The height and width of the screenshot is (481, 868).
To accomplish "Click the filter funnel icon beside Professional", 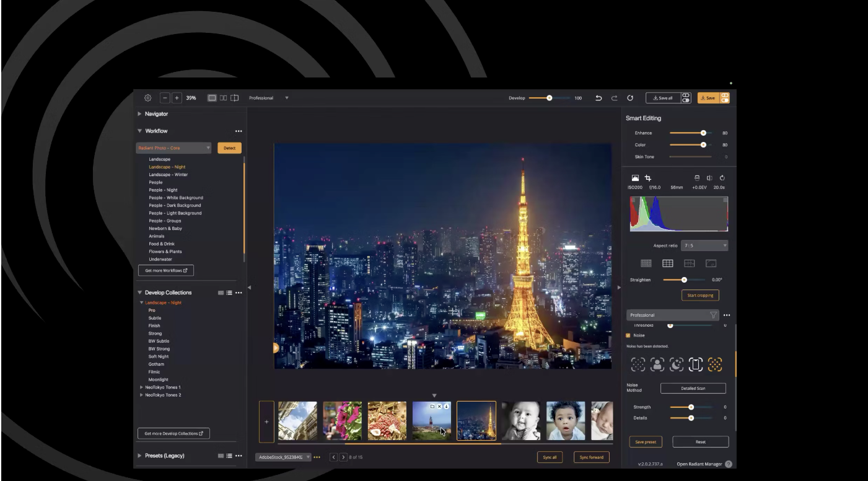I will coord(713,315).
